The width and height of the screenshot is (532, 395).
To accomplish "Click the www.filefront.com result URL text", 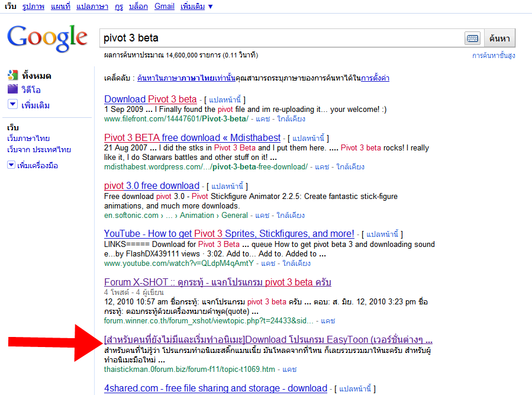I will 176,119.
